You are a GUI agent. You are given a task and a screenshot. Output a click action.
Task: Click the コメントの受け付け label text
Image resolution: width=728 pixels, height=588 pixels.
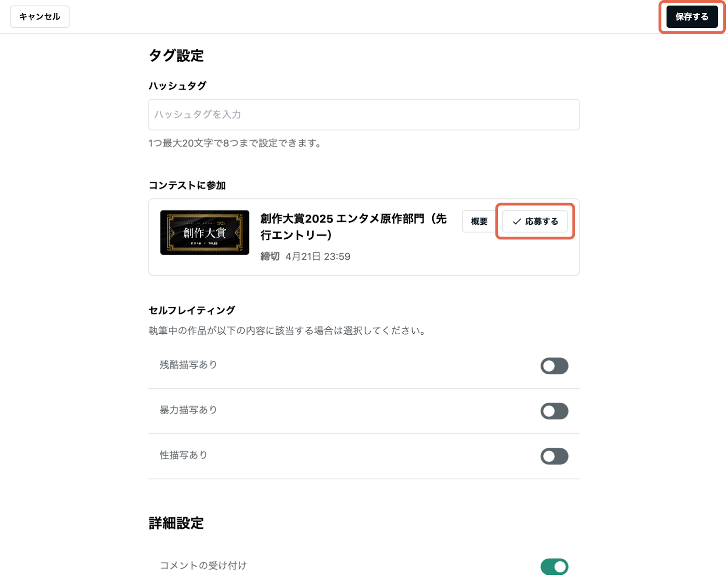click(x=203, y=565)
